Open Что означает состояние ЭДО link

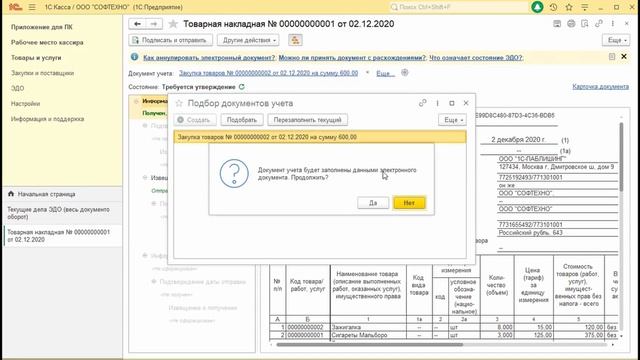476,58
